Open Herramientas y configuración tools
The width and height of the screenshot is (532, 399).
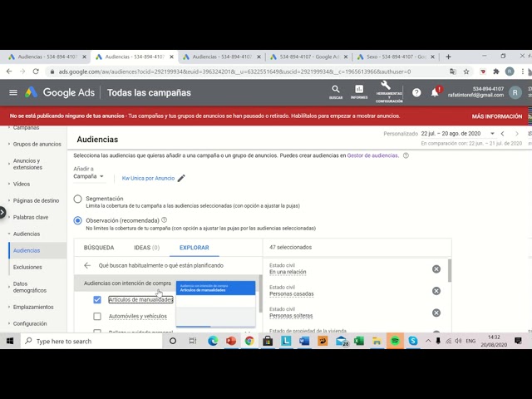tap(388, 91)
